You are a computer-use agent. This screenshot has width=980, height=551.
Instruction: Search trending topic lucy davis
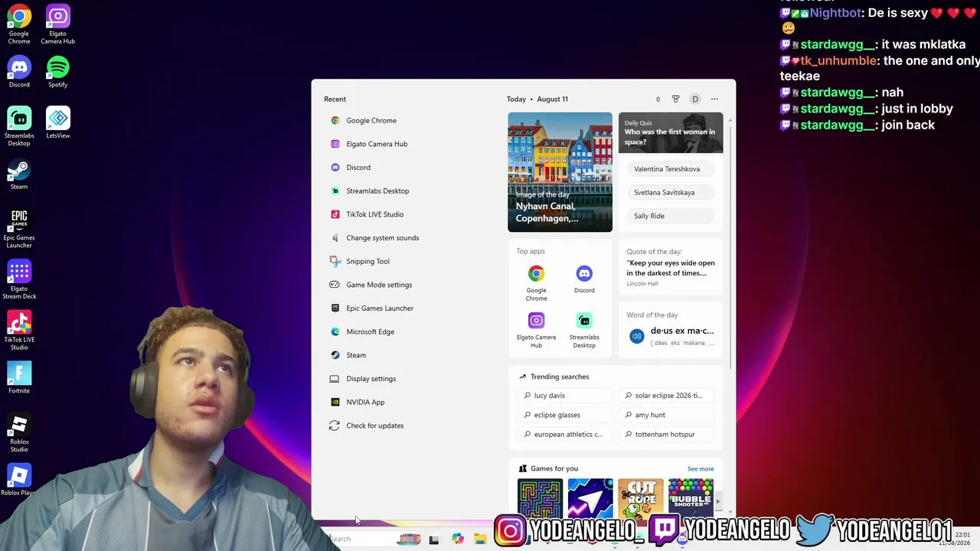point(563,396)
